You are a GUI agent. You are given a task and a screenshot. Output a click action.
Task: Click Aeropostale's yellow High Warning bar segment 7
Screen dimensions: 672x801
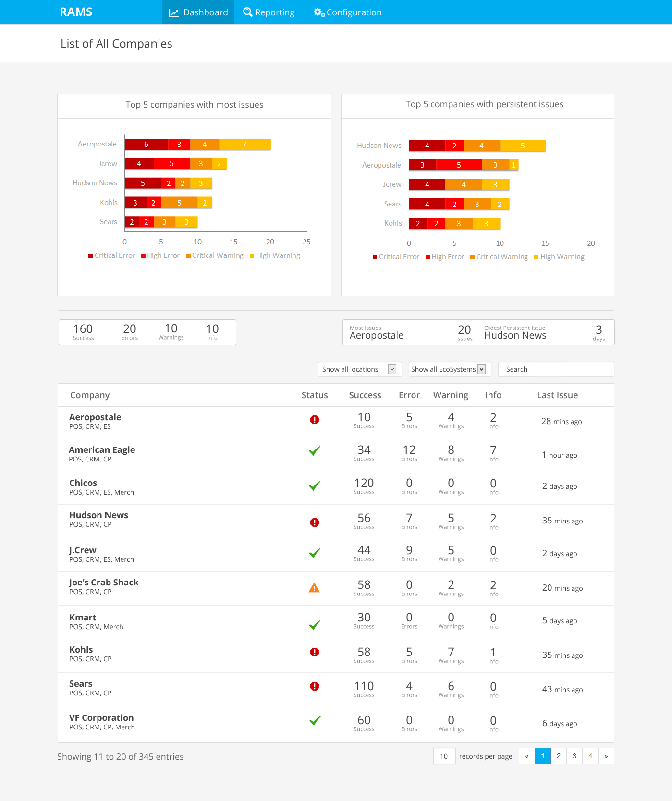click(x=245, y=144)
